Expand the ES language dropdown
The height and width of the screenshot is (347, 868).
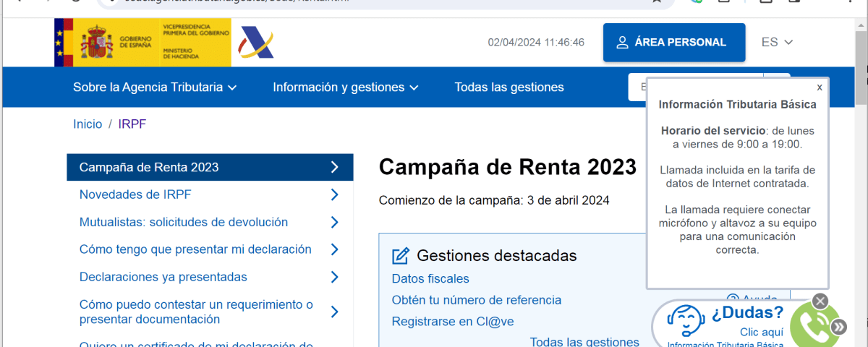tap(777, 43)
